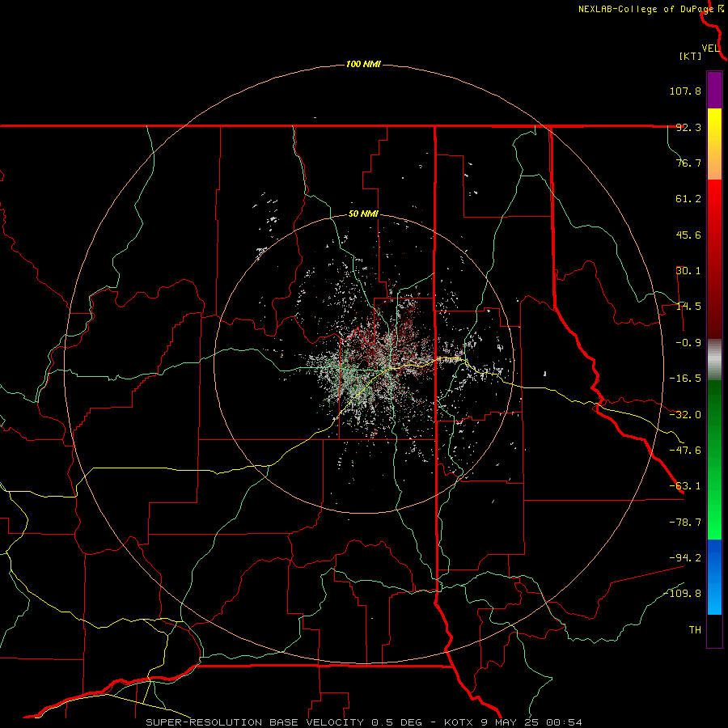728x728 pixels.
Task: Click the 14.5 value on the velocity legend
Action: click(688, 307)
